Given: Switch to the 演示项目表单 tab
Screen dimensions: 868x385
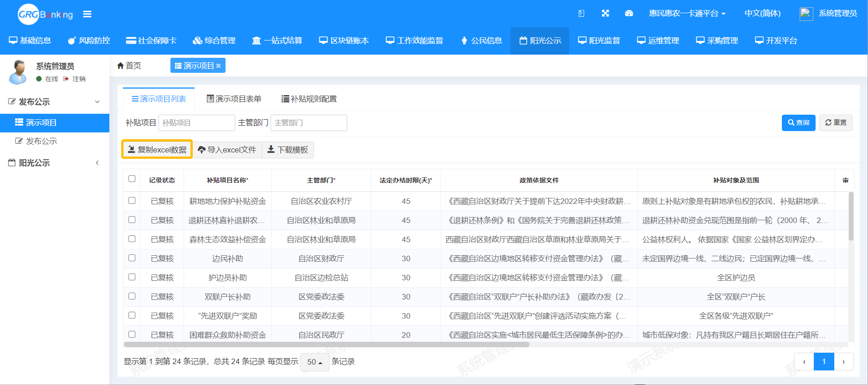Looking at the screenshot, I should click(x=234, y=99).
